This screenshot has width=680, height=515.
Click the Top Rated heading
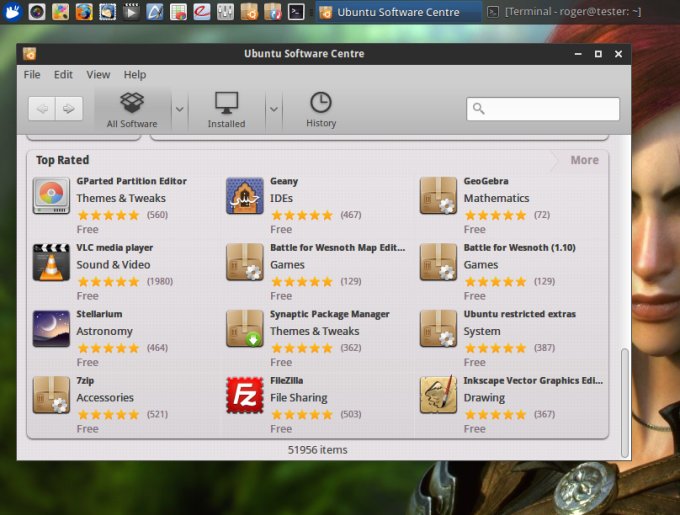point(62,160)
